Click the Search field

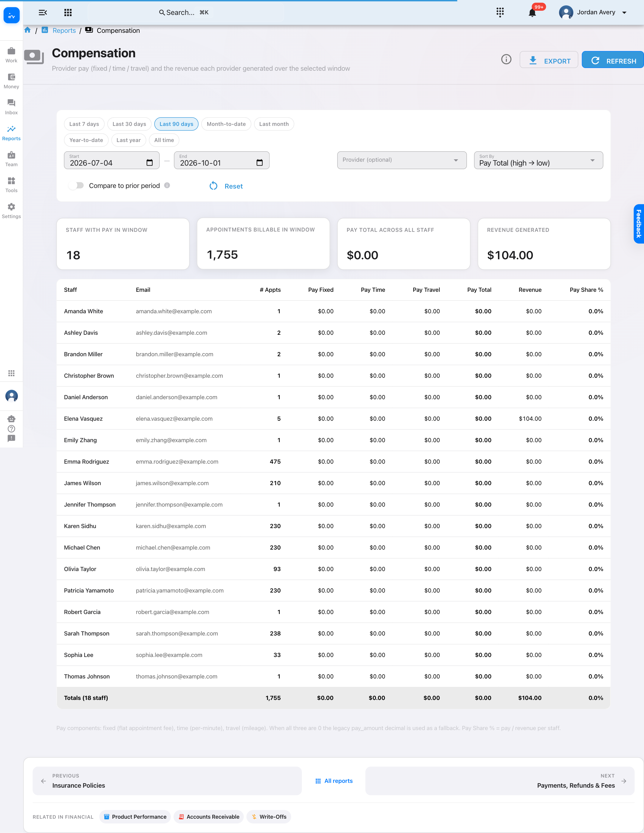(x=185, y=13)
